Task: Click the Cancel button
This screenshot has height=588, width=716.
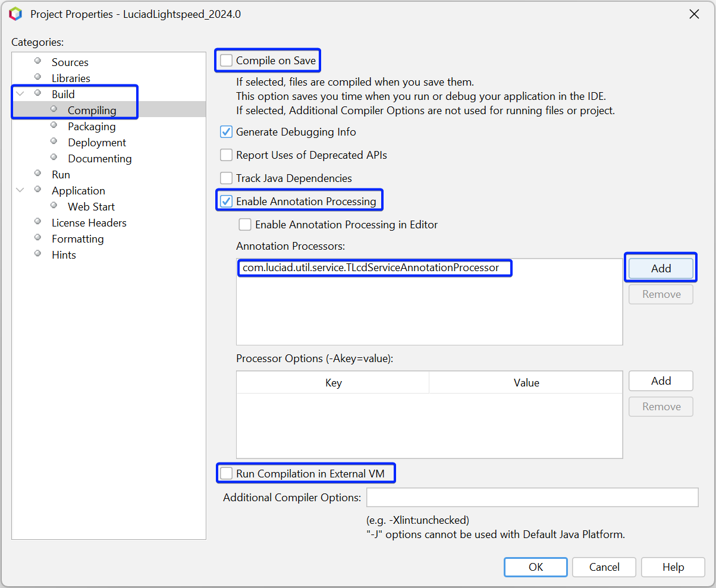Action: point(604,567)
